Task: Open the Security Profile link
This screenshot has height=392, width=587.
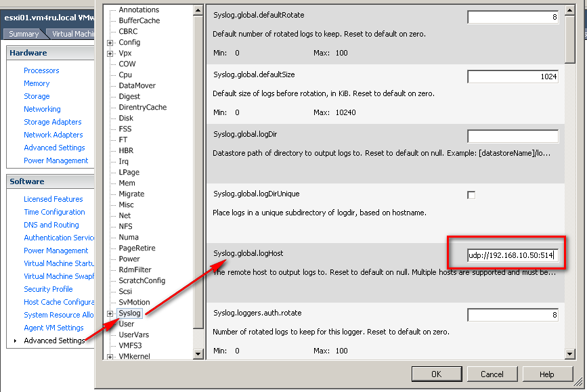Action: pyautogui.click(x=48, y=289)
